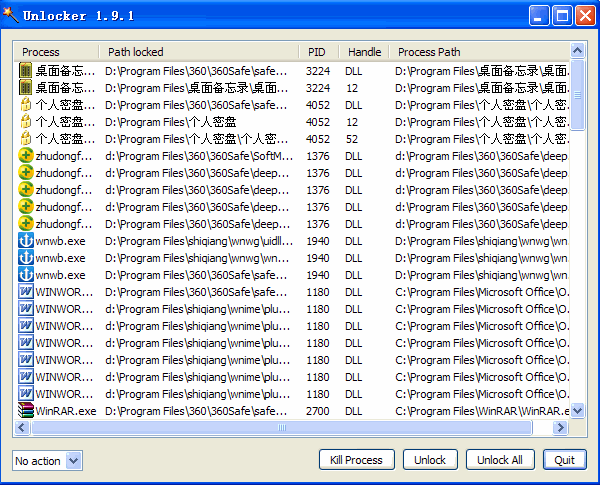Click the Unlocker magic wand title bar icon
Image resolution: width=600 pixels, height=485 pixels.
point(10,15)
